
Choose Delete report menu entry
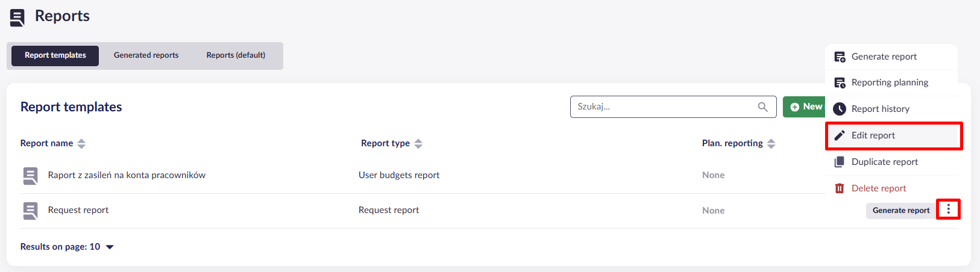(x=891, y=188)
